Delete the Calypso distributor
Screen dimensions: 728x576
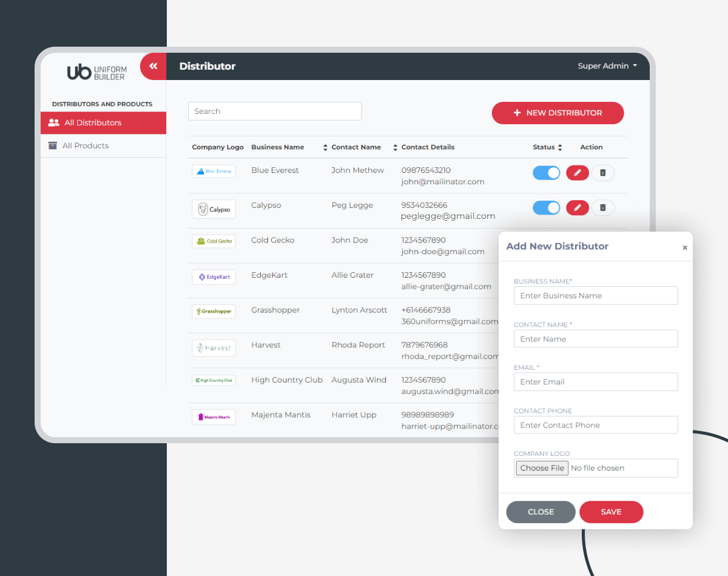click(603, 207)
